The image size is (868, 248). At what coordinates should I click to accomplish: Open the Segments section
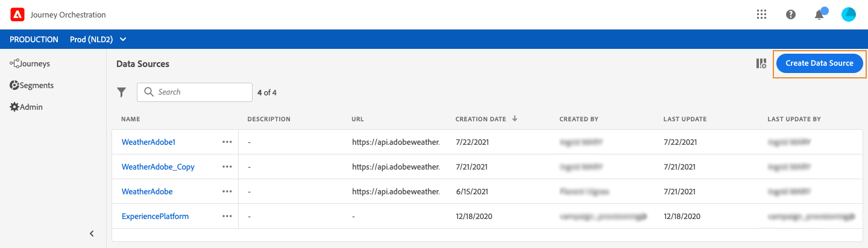point(32,86)
